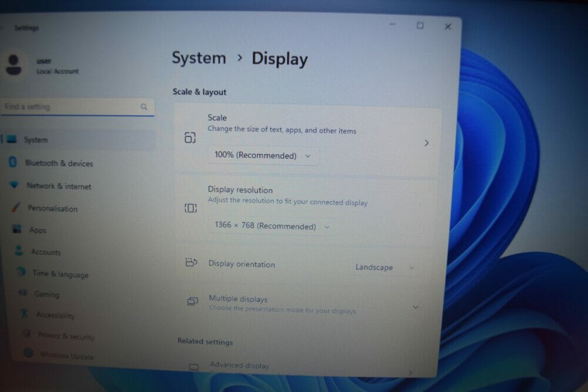Image resolution: width=588 pixels, height=392 pixels.
Task: Open the Landscape orientation dropdown
Action: (386, 267)
